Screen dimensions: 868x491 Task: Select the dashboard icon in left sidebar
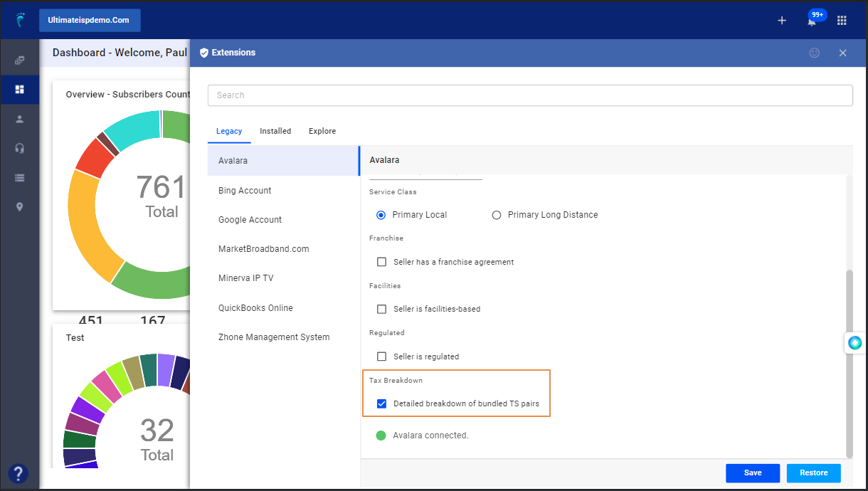tap(20, 90)
